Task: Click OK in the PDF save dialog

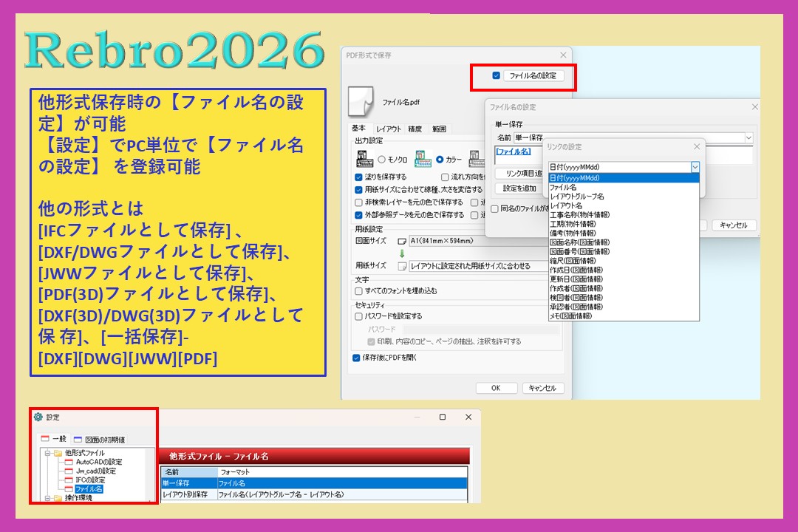Action: pyautogui.click(x=497, y=388)
